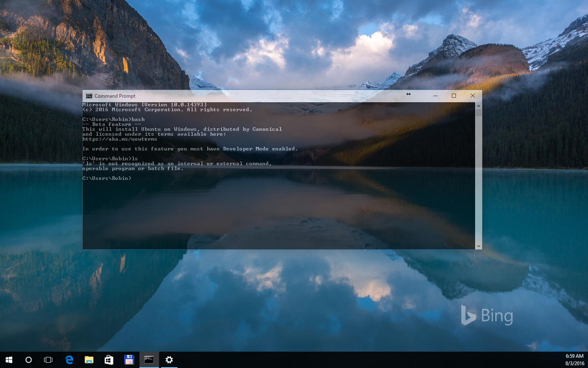Maximize the Command Prompt window
The image size is (588, 368).
(454, 96)
